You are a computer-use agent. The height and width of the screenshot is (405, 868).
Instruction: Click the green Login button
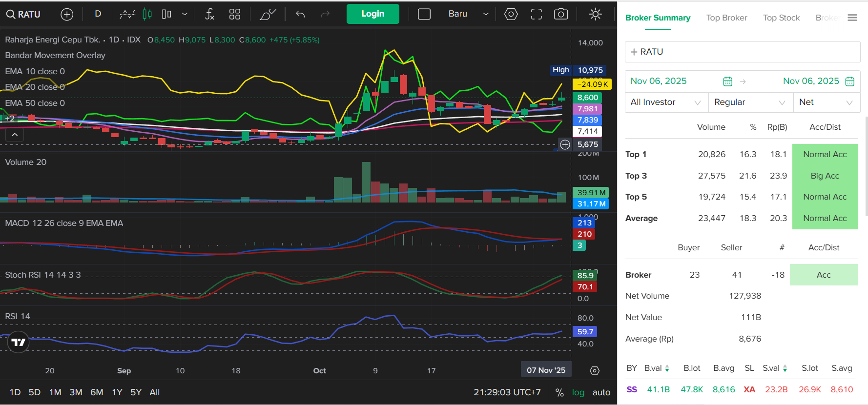point(372,14)
